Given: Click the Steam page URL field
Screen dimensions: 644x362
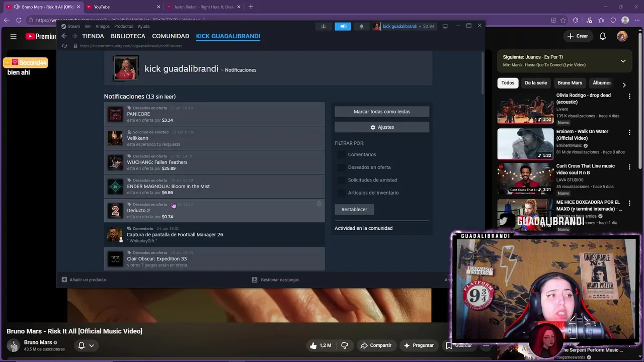Looking at the screenshot, I should click(131, 46).
